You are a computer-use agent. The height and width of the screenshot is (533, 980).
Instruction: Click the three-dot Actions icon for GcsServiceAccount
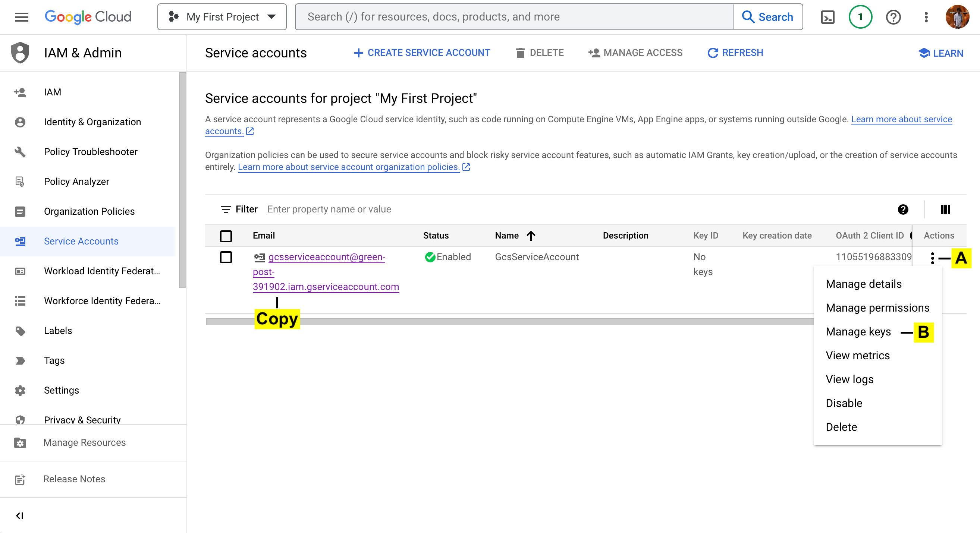pos(932,258)
